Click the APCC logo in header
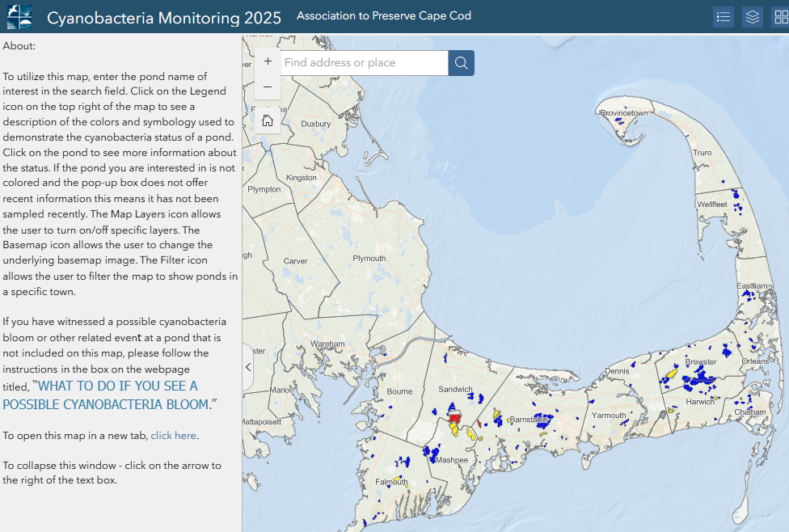789x532 pixels. coord(19,16)
